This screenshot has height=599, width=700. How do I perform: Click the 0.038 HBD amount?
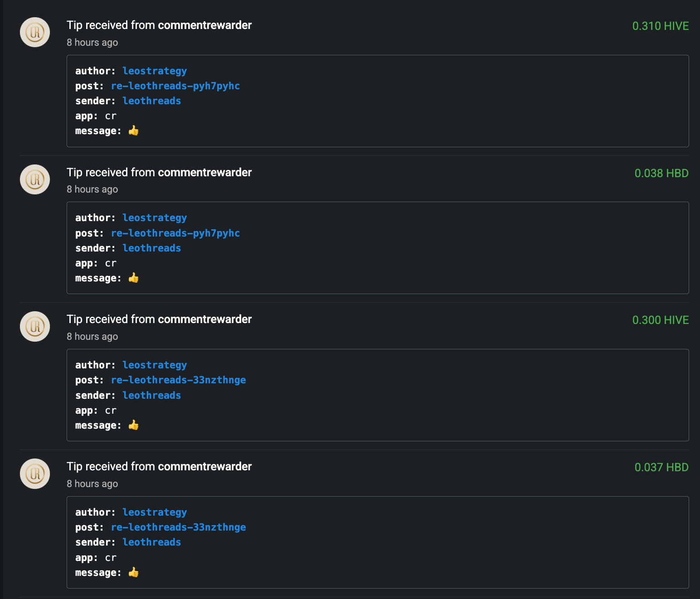tap(661, 173)
